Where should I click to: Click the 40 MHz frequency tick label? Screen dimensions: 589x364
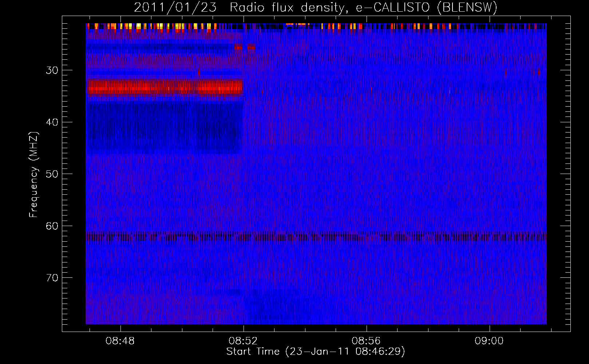coord(52,122)
